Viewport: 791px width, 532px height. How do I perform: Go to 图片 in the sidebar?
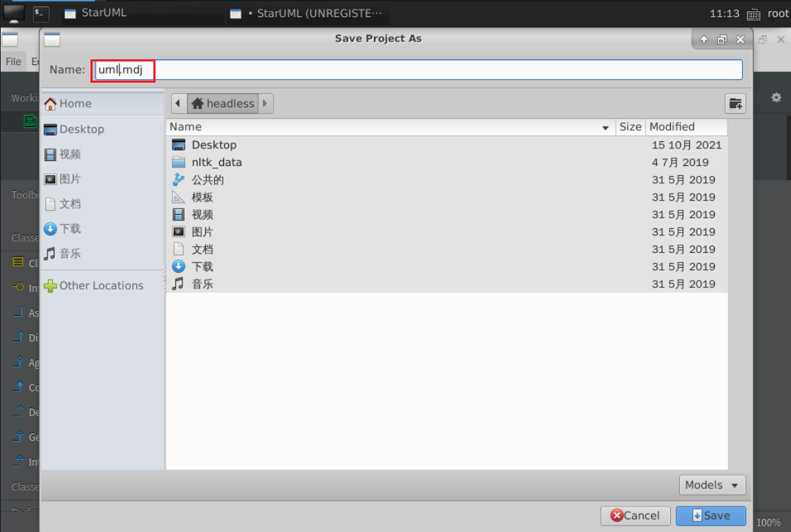(102, 179)
